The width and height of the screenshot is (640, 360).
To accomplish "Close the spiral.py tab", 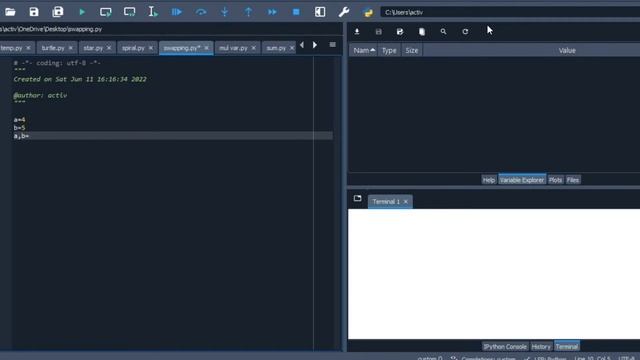I will pyautogui.click(x=151, y=48).
